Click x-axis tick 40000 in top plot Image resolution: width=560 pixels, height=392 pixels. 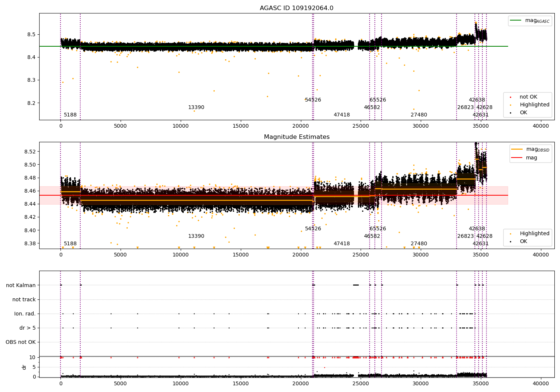541,126
